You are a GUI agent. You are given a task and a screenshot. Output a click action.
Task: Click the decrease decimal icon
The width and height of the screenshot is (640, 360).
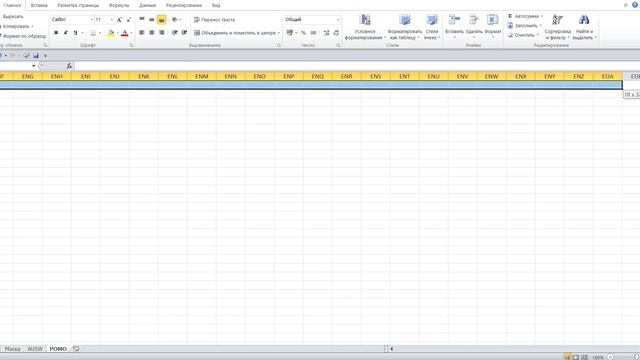pyautogui.click(x=336, y=33)
